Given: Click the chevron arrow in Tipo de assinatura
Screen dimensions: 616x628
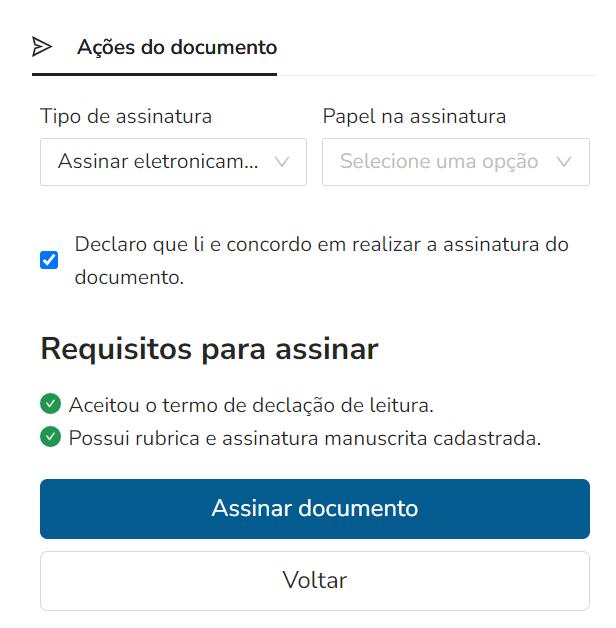Looking at the screenshot, I should pyautogui.click(x=282, y=162).
